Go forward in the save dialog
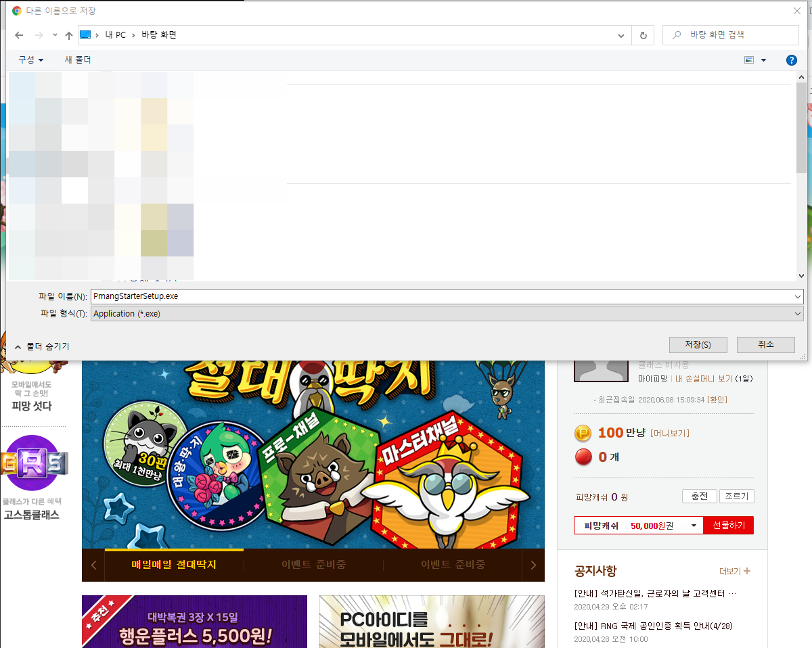This screenshot has width=812, height=648. point(39,35)
